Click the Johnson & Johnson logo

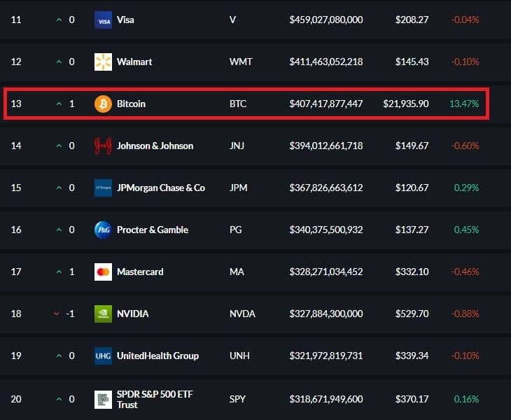(x=103, y=146)
